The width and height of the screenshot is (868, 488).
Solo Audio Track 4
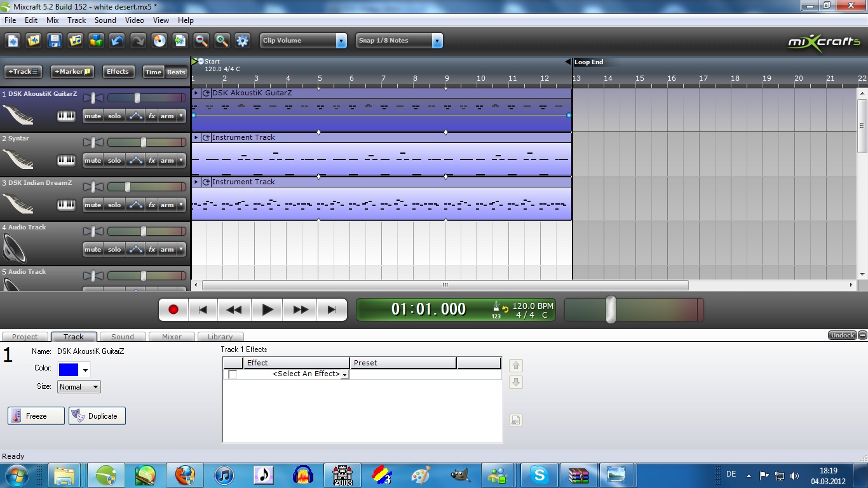(114, 250)
